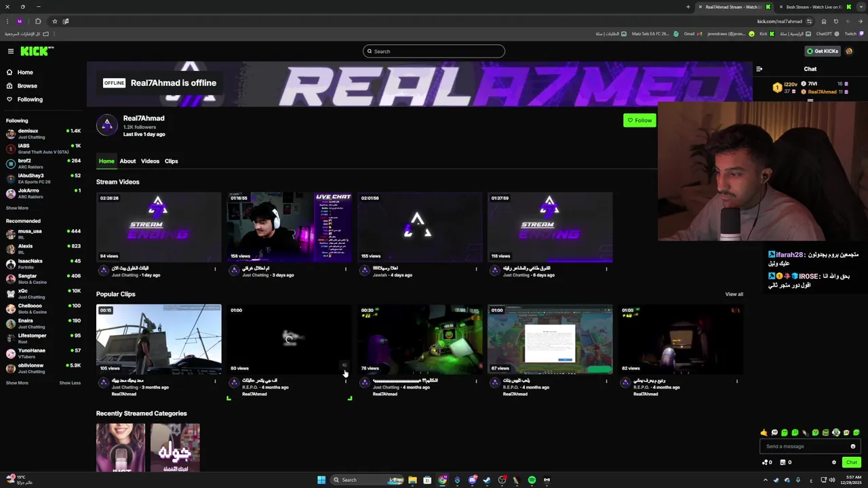The width and height of the screenshot is (868, 488).
Task: Expand Recommended list with Show More
Action: (x=17, y=383)
